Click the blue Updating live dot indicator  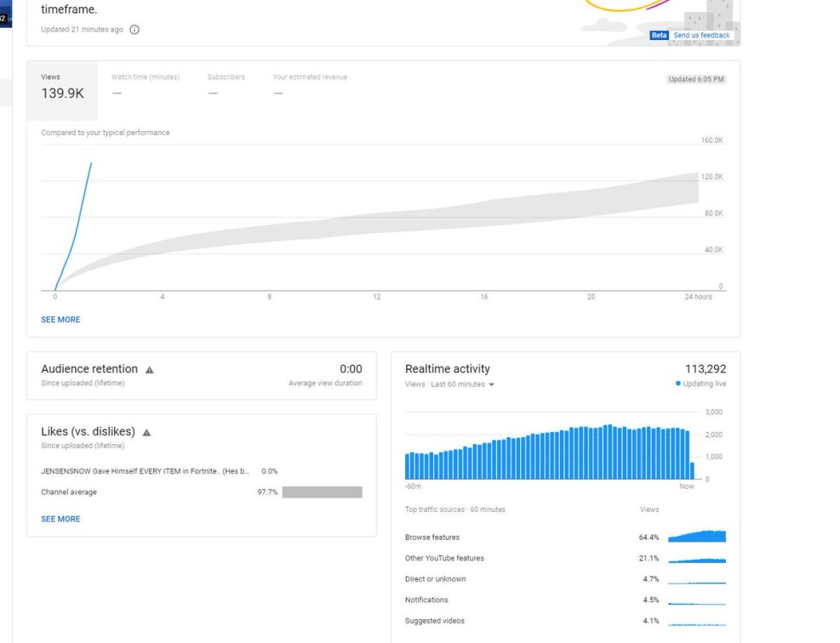point(677,384)
